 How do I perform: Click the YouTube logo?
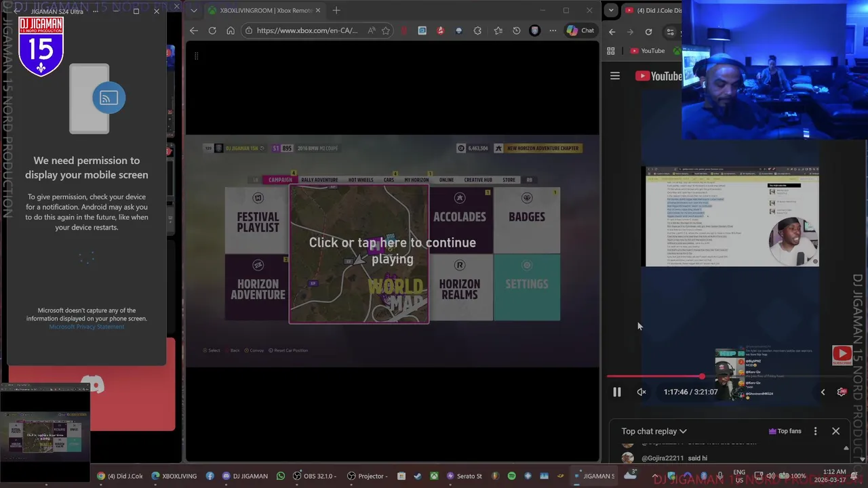tap(658, 76)
